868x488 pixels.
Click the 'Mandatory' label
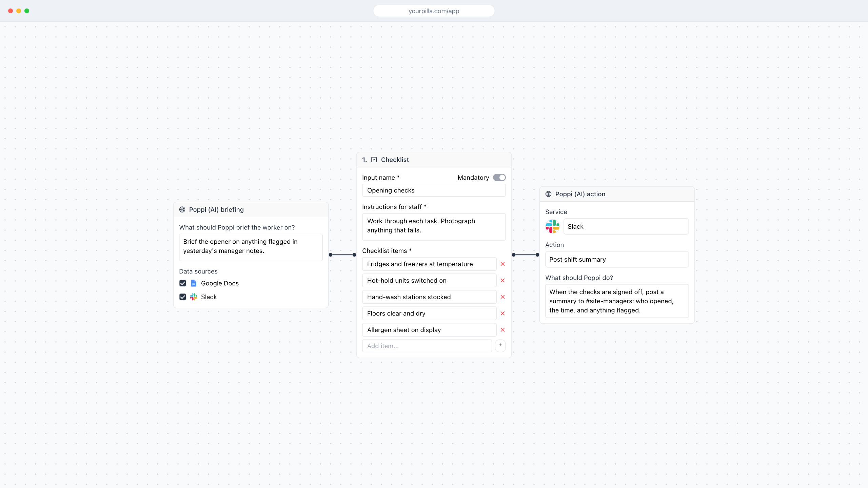point(473,178)
